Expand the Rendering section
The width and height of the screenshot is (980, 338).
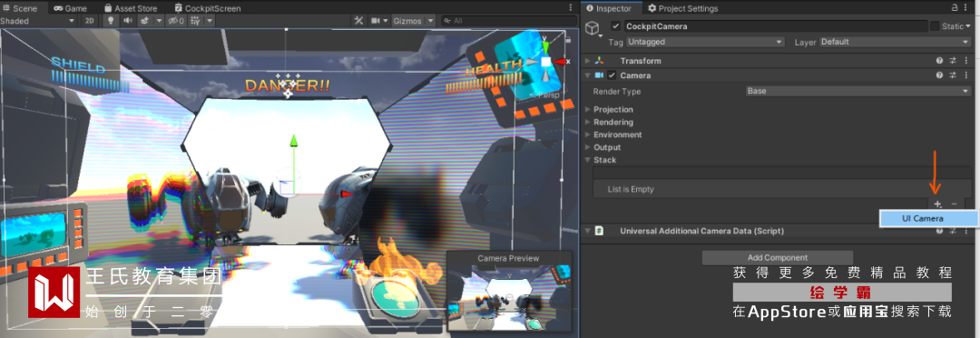pyautogui.click(x=587, y=122)
